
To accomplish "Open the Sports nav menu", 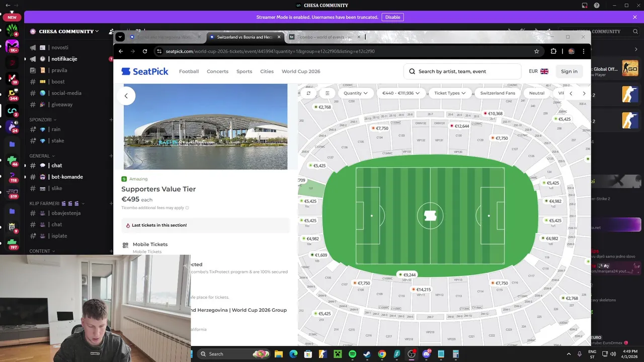I will 244,71.
